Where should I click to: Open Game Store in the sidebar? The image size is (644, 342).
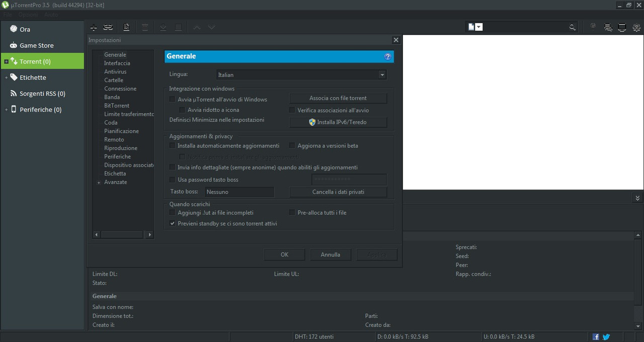(x=42, y=45)
